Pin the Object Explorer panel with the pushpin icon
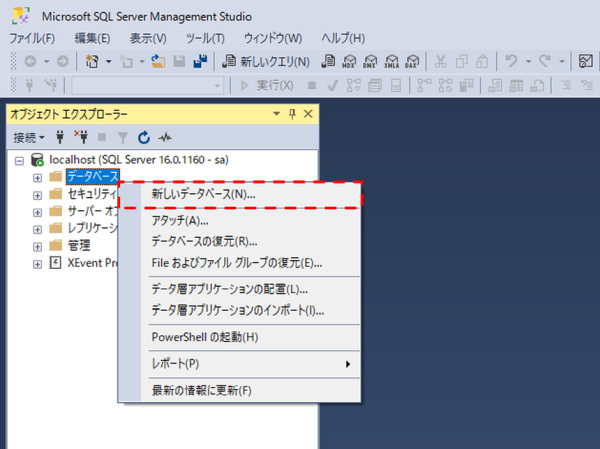600x449 pixels. pos(292,114)
